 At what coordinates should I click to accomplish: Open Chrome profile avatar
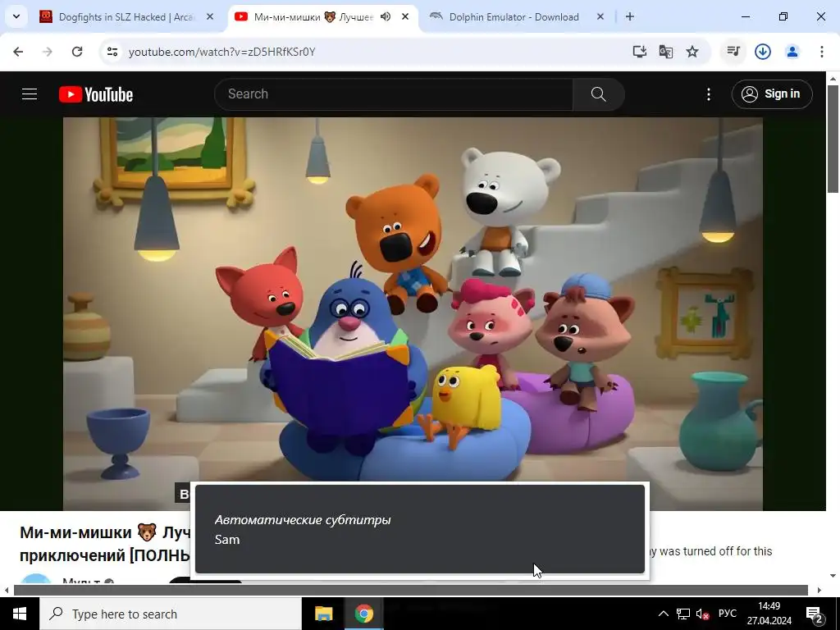[792, 52]
